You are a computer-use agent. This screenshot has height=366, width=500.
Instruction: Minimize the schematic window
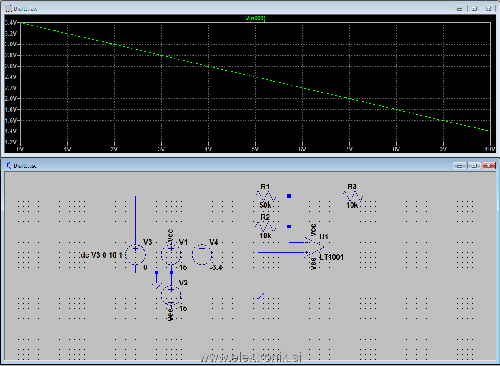(460, 166)
